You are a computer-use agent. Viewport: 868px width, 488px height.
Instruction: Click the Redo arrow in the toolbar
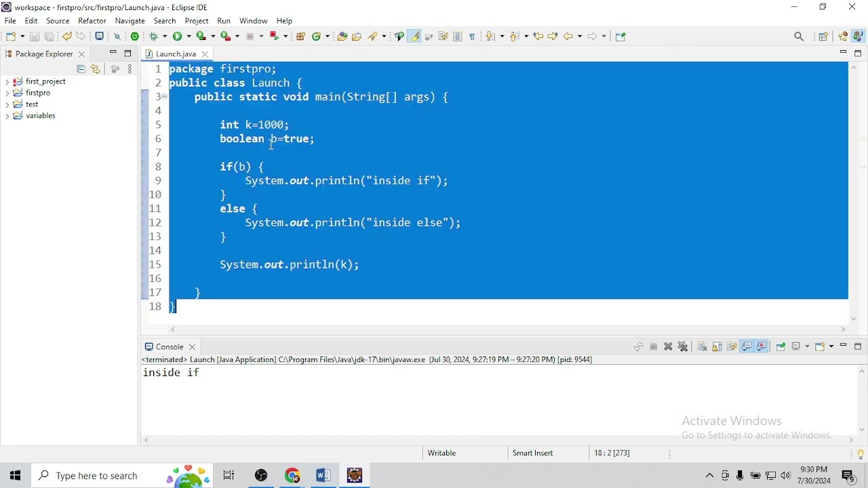(82, 36)
